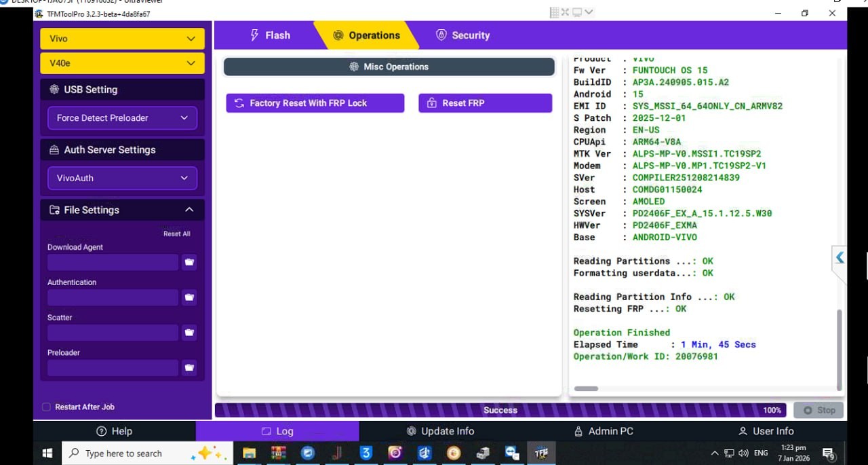The height and width of the screenshot is (465, 868).
Task: Collapse the File Settings section
Action: 189,210
